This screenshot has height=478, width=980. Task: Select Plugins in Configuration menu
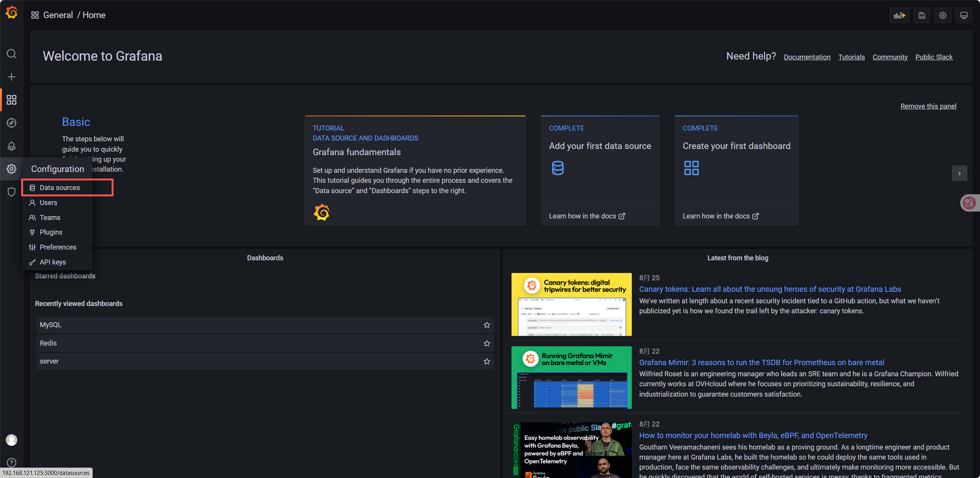point(58,232)
